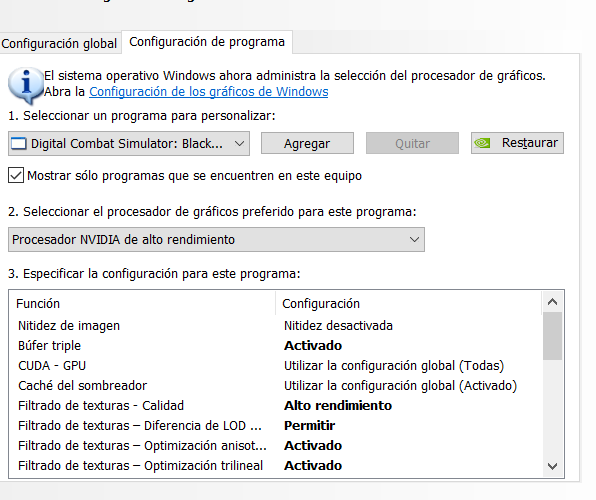Click the settings list scroll-down arrow
This screenshot has height=500, width=596.
[552, 466]
